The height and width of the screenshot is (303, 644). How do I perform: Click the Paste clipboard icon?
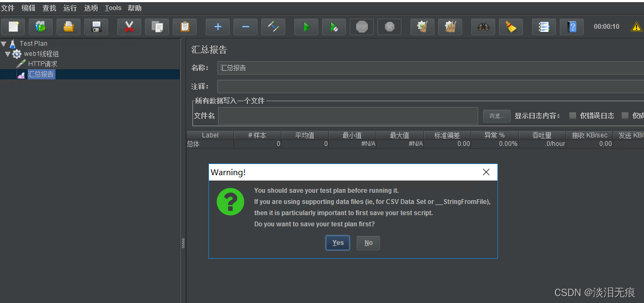point(184,27)
